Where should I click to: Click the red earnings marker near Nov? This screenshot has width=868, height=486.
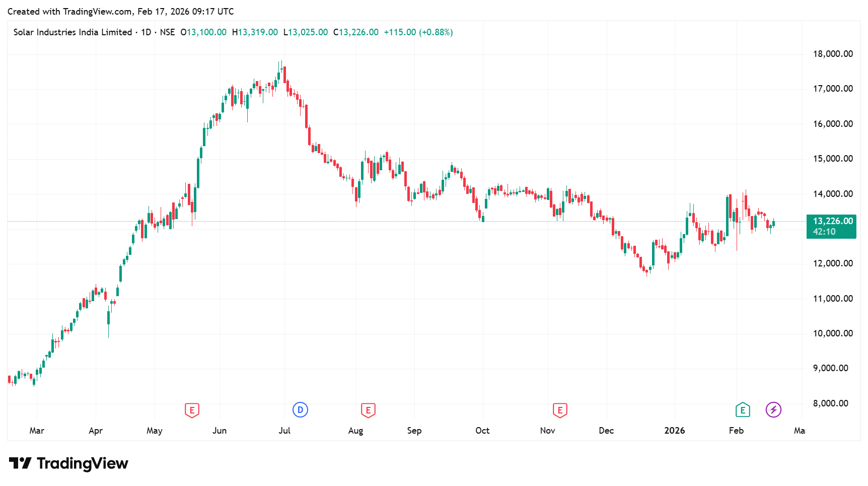[560, 410]
